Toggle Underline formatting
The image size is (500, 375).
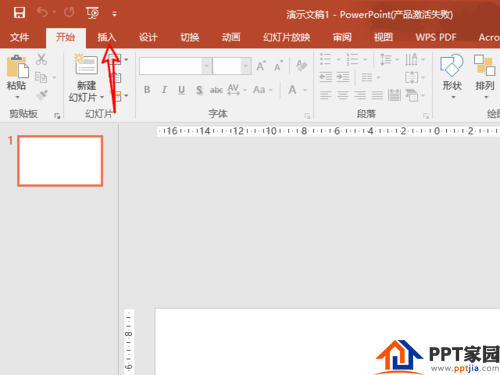[181, 90]
